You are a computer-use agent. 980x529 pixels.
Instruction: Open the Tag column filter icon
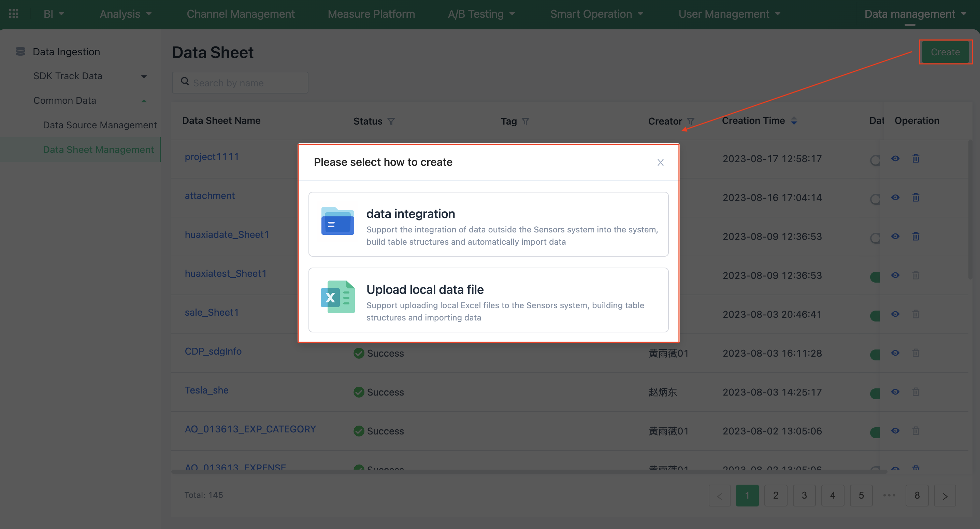point(526,121)
